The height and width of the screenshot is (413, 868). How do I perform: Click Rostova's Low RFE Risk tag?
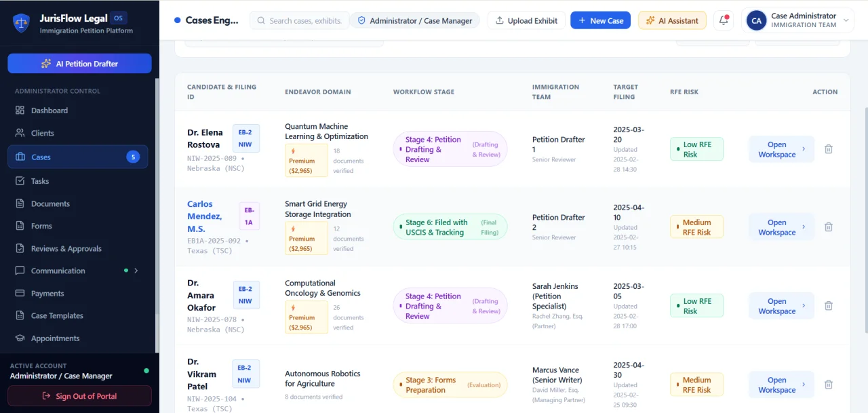pyautogui.click(x=696, y=149)
